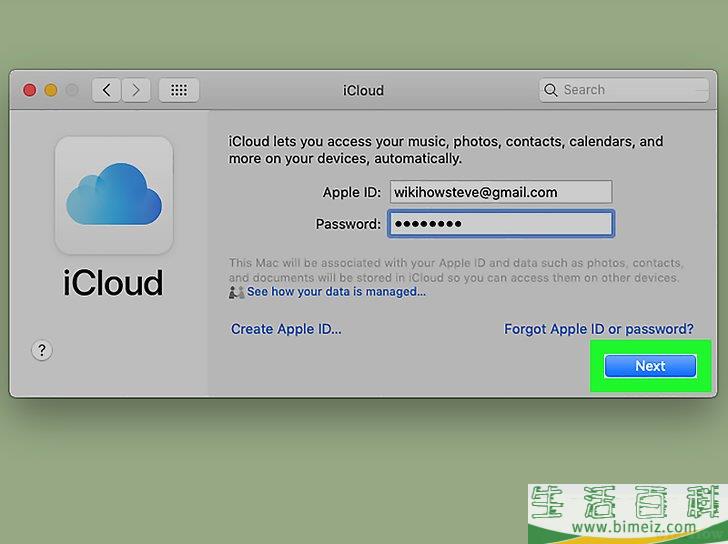Click the 'Apple ID:' label
Viewport: 728px width, 544px height.
coord(351,192)
